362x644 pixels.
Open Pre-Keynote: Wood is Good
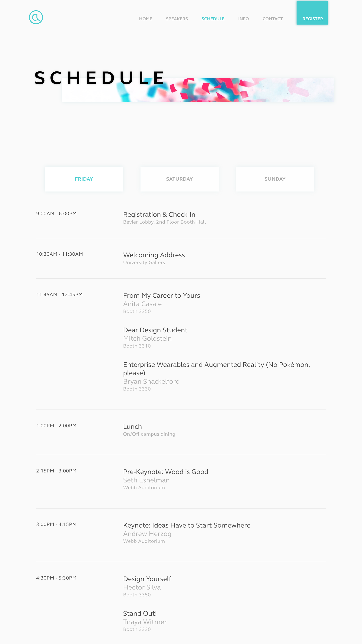165,472
